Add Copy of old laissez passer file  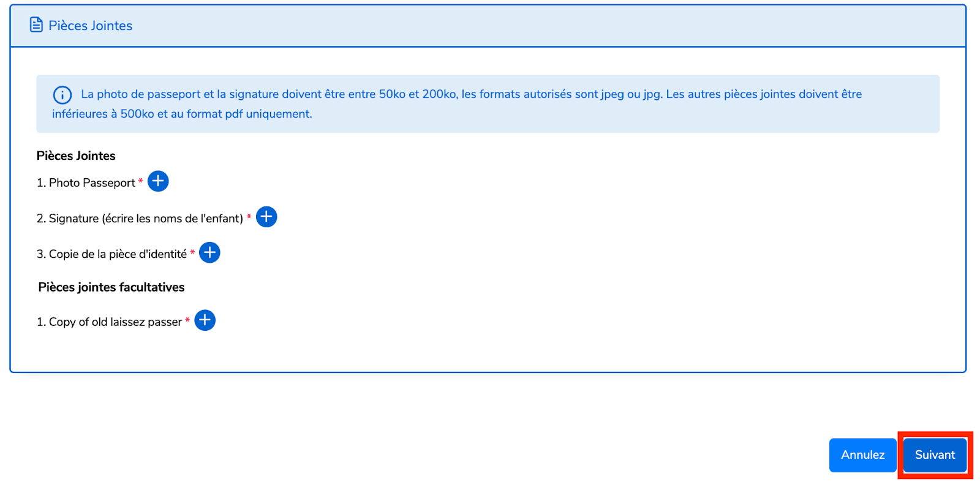205,320
